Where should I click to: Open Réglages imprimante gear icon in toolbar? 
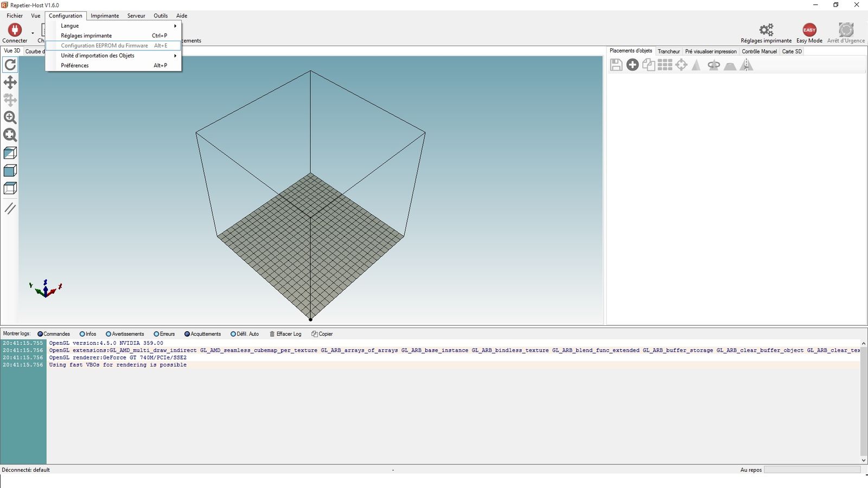(x=766, y=29)
